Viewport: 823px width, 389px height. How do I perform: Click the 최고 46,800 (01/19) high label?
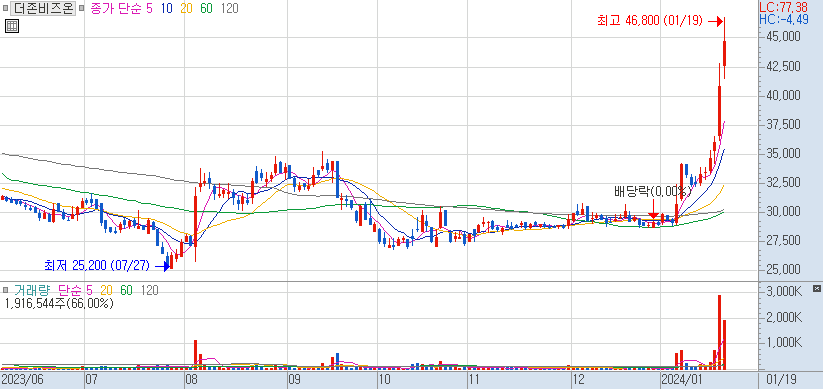point(649,21)
